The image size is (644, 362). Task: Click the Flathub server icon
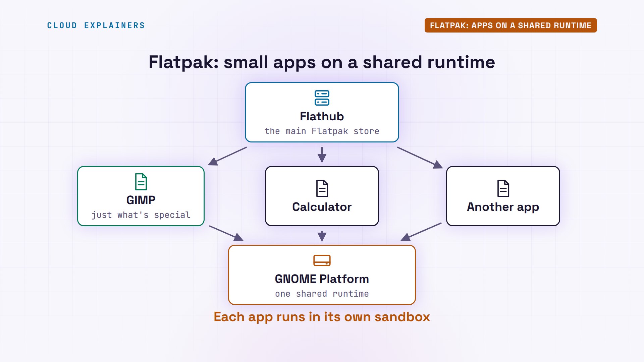pyautogui.click(x=322, y=98)
